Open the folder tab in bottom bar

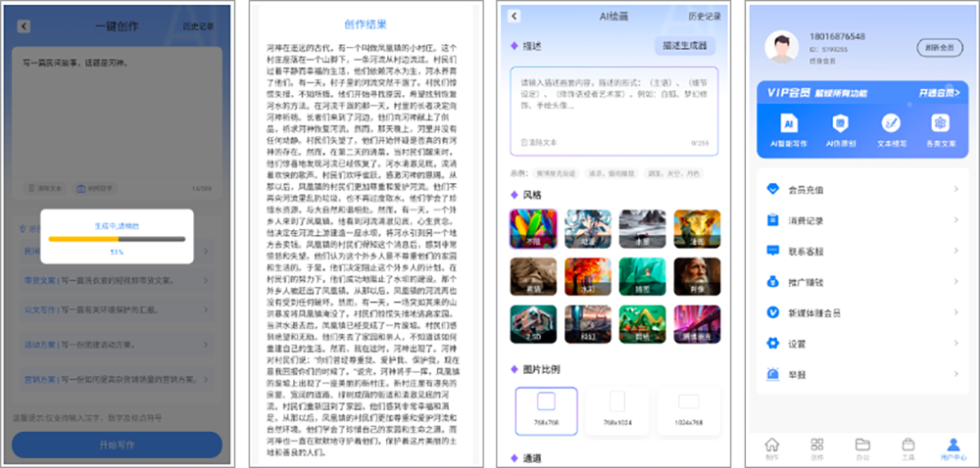pyautogui.click(x=862, y=448)
